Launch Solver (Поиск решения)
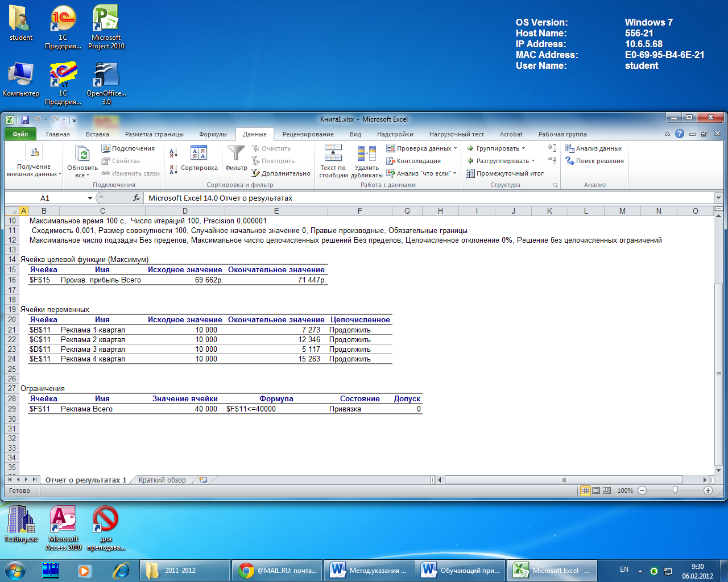Image resolution: width=728 pixels, height=582 pixels. point(594,161)
